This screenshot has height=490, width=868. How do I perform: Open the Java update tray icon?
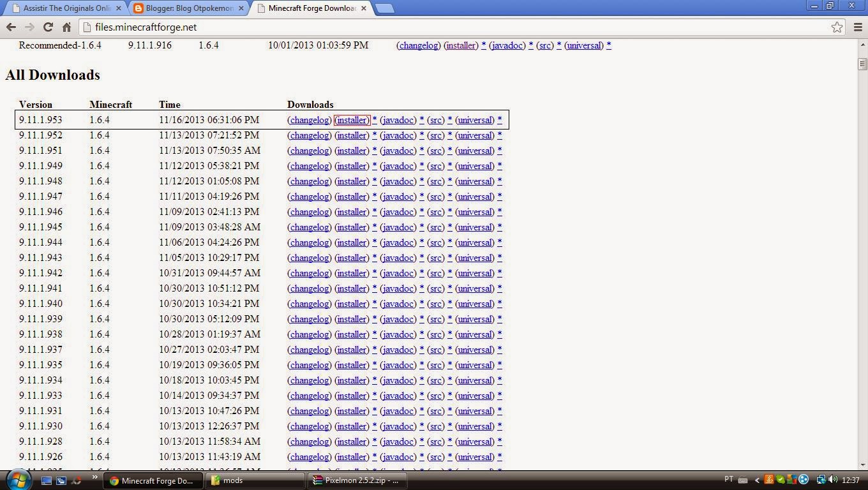768,480
